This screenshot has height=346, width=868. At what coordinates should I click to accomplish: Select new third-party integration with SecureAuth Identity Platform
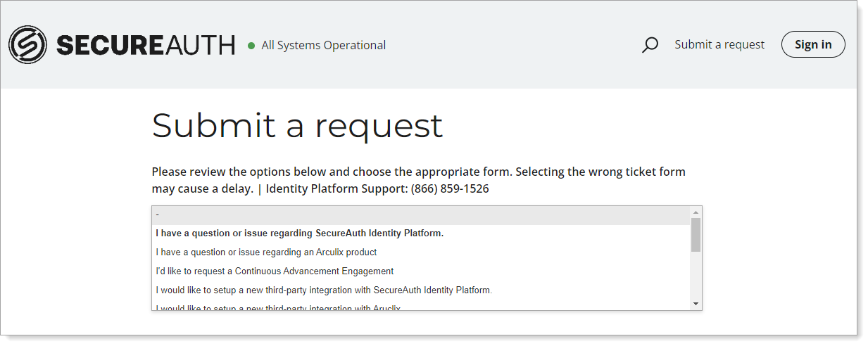click(324, 290)
